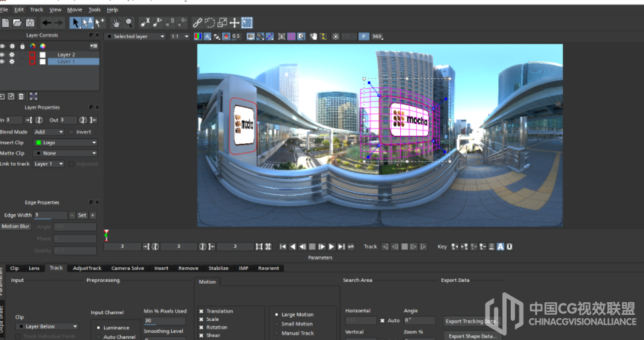Open the 1:1 zoom dropdown
The image size is (644, 340).
[180, 36]
